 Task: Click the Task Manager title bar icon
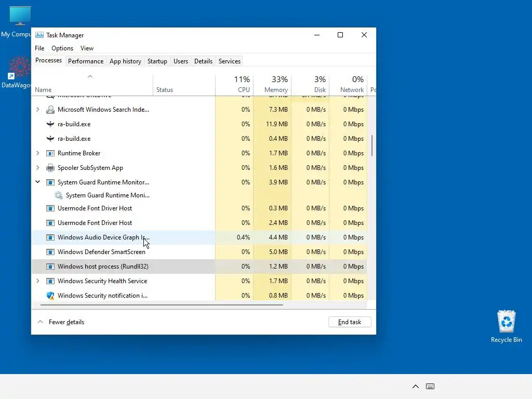coord(39,35)
